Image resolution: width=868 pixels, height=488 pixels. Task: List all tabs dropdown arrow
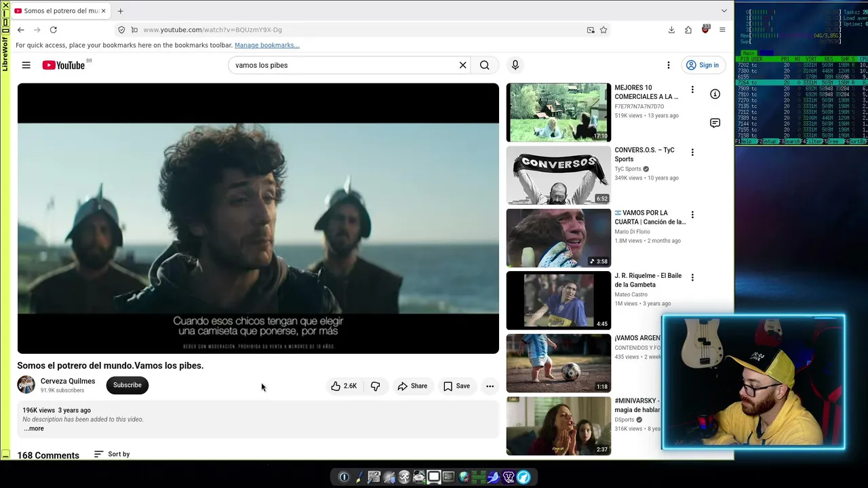tap(724, 11)
